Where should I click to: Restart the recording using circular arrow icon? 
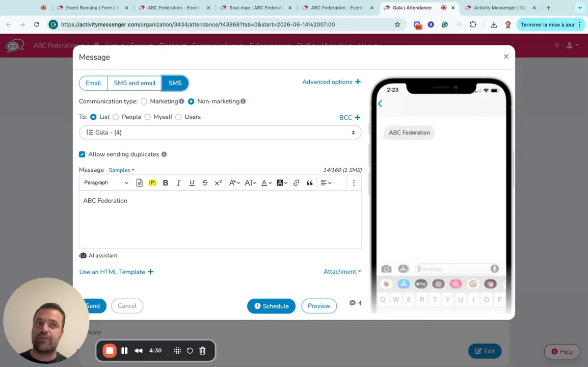click(x=190, y=351)
